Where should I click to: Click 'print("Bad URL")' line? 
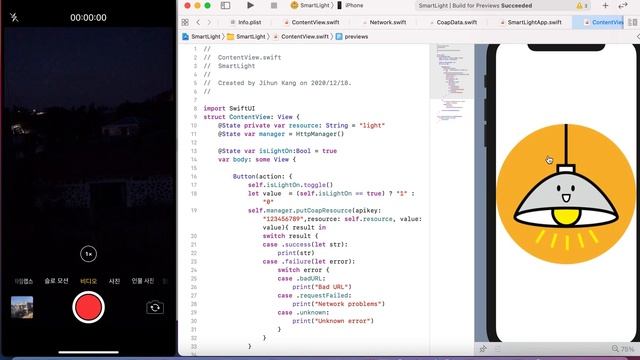tap(322, 287)
